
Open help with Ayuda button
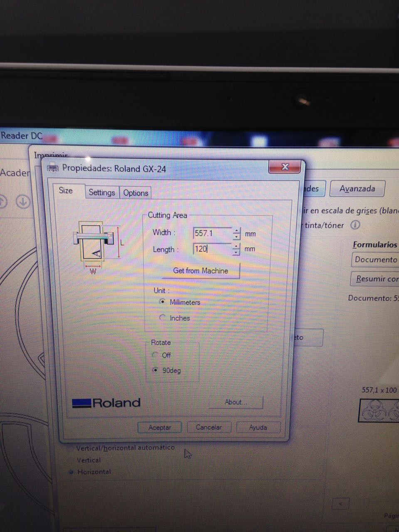(258, 427)
